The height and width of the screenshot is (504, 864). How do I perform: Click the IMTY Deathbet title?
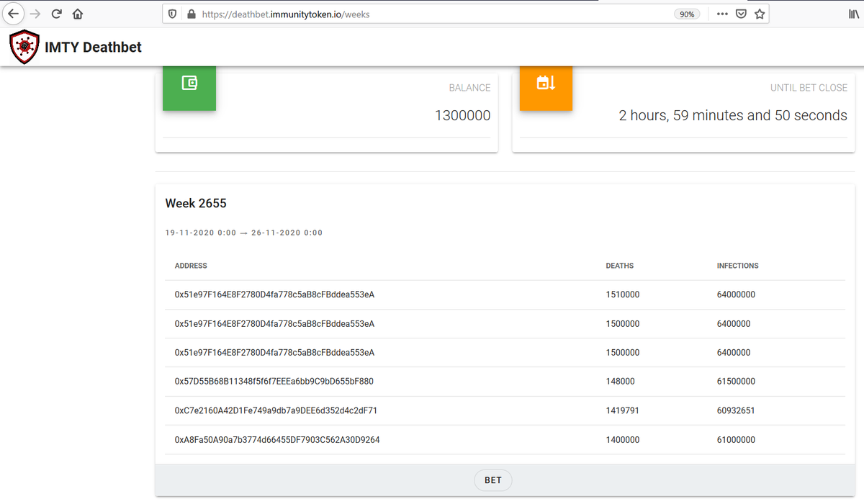[x=93, y=48]
